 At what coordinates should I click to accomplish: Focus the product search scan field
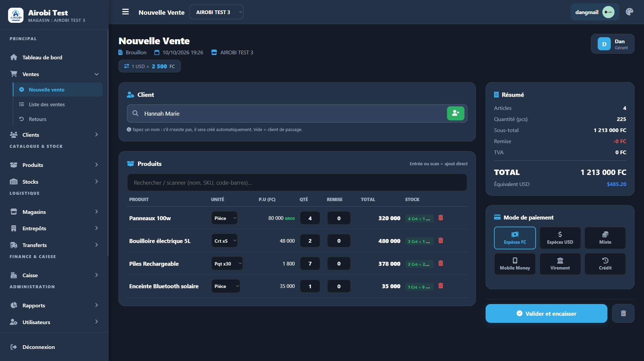click(297, 183)
